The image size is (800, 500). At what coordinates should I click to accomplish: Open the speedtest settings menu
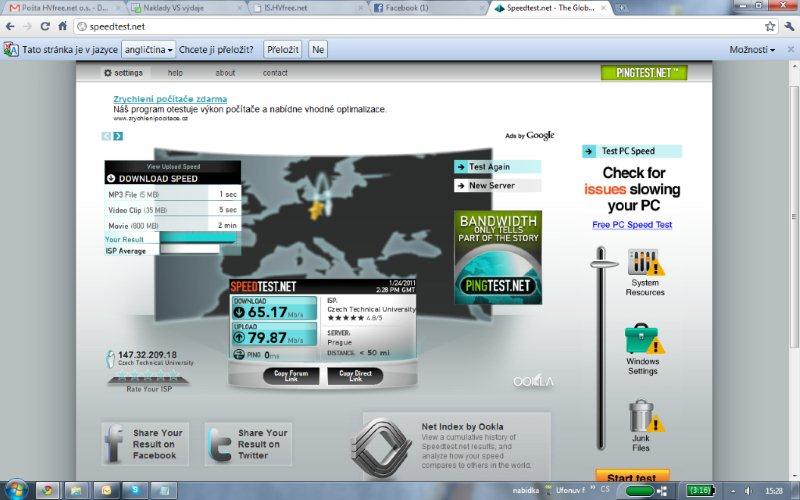click(x=123, y=73)
